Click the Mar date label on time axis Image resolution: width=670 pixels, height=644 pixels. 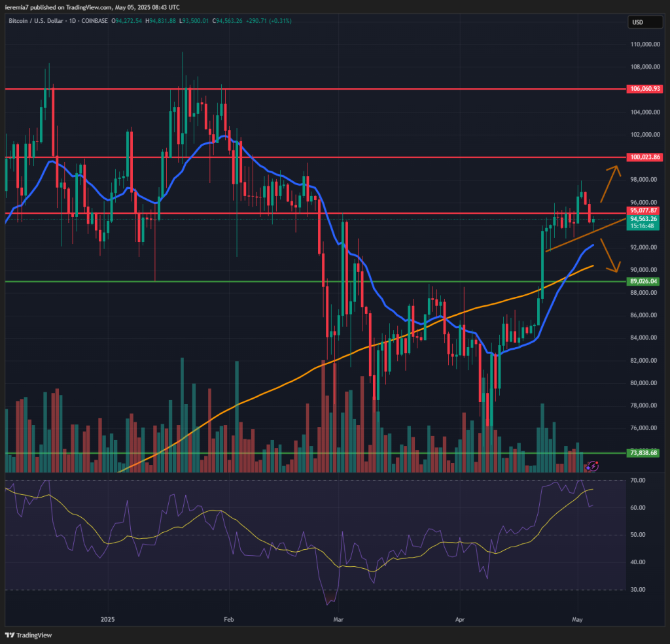338,619
